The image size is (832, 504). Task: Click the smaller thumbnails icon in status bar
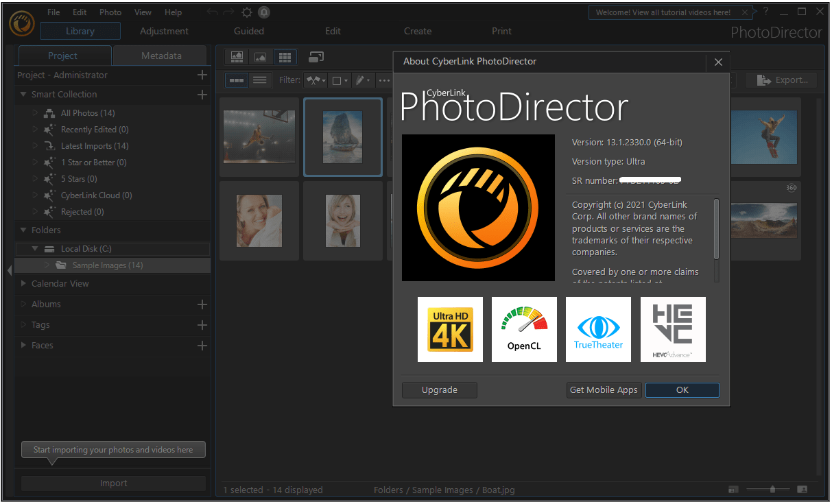click(733, 490)
